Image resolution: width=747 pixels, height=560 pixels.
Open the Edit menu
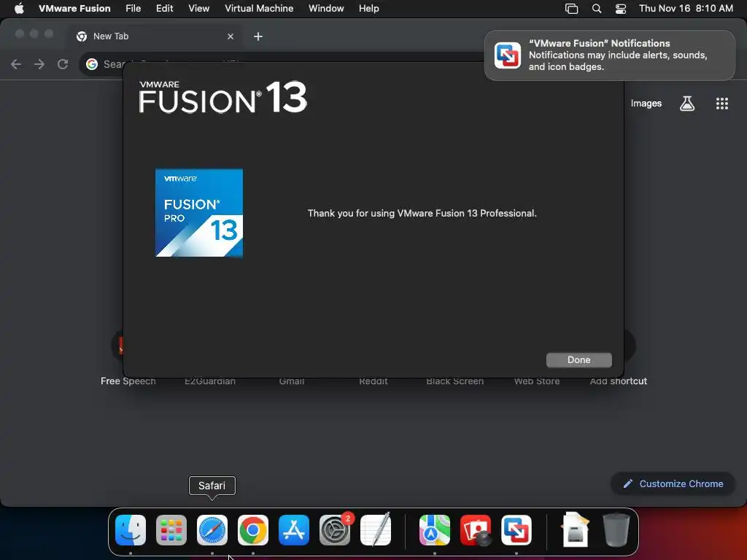tap(164, 9)
